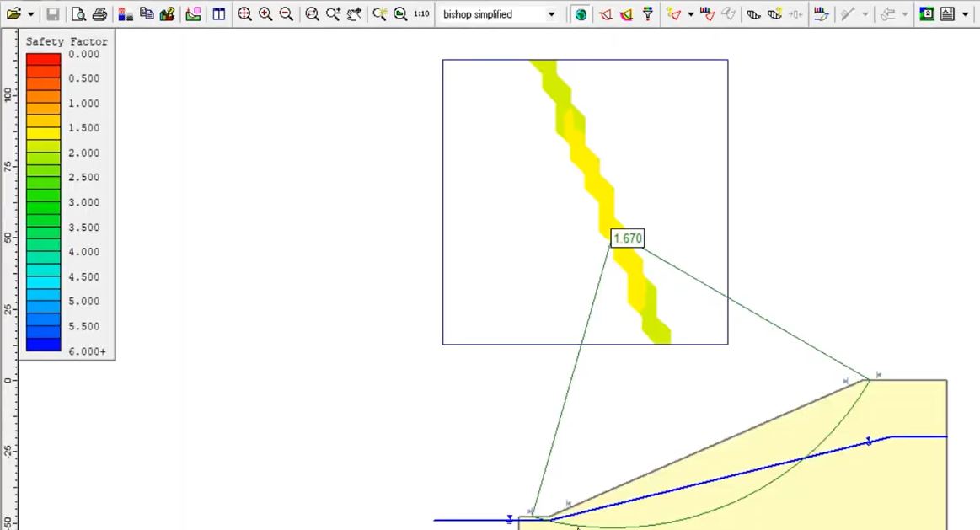Expand the arrow beside the open folder icon

[x=30, y=14]
